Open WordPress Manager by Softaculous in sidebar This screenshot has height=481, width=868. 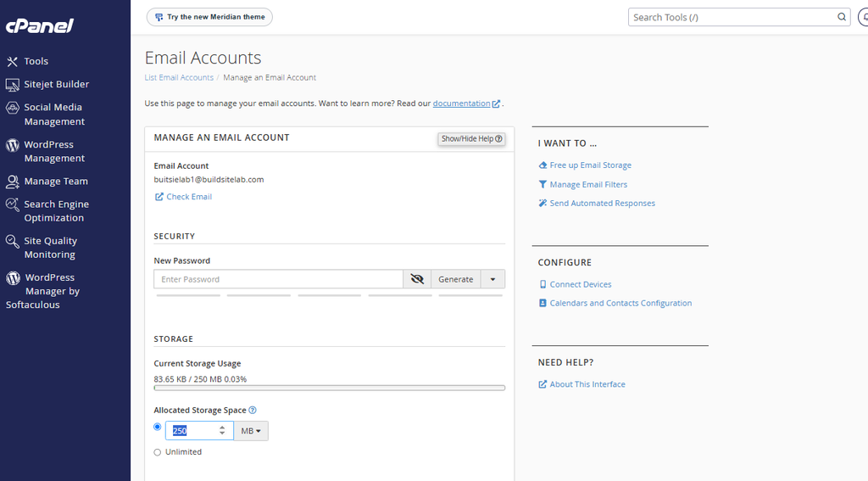pyautogui.click(x=42, y=291)
